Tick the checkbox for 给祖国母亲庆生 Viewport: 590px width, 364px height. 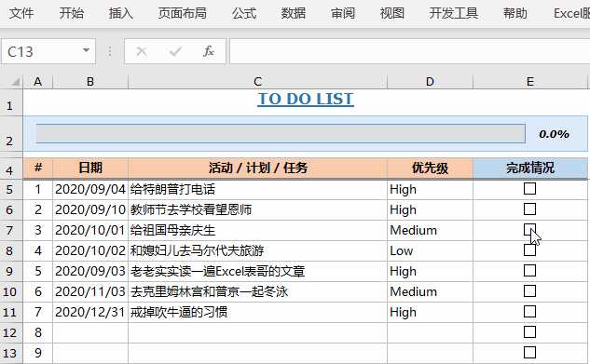(x=529, y=230)
